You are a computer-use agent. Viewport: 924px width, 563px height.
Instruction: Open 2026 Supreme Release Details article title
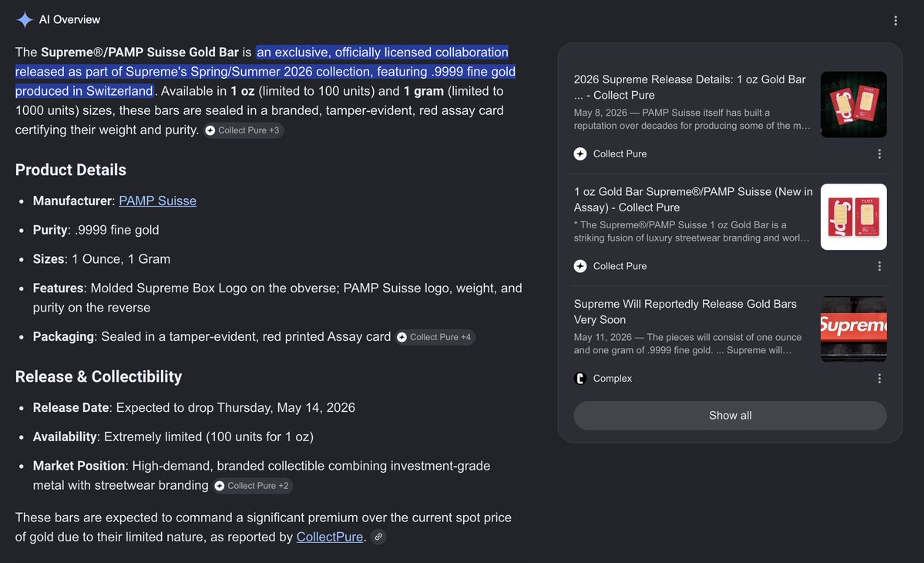[x=690, y=87]
